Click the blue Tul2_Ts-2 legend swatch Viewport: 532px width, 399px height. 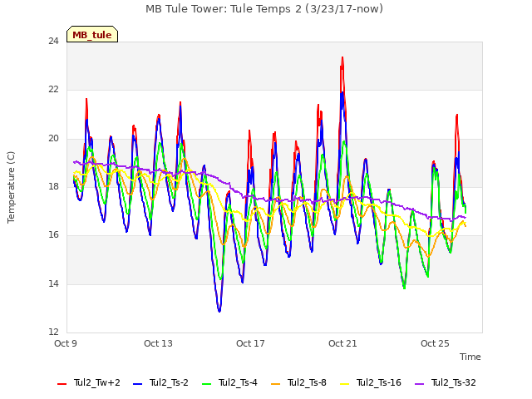pyautogui.click(x=137, y=384)
